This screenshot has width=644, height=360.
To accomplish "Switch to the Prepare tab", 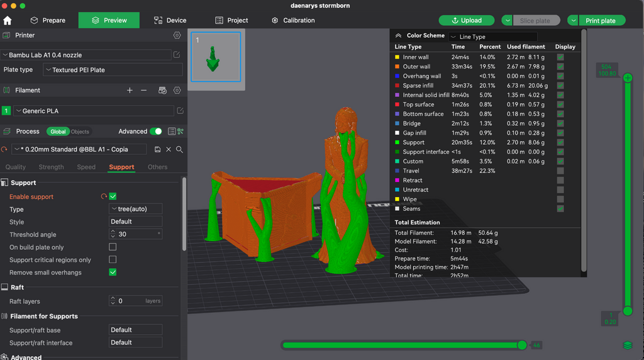I will pyautogui.click(x=48, y=20).
